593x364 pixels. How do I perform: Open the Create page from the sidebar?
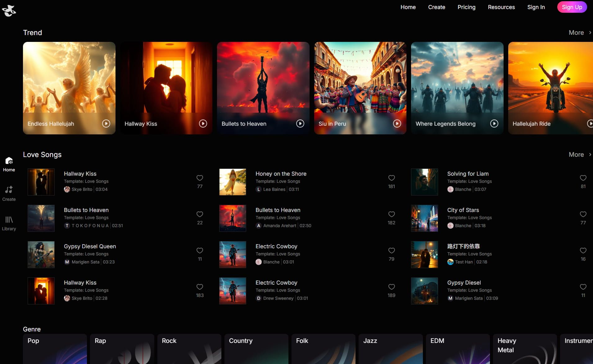click(x=9, y=193)
